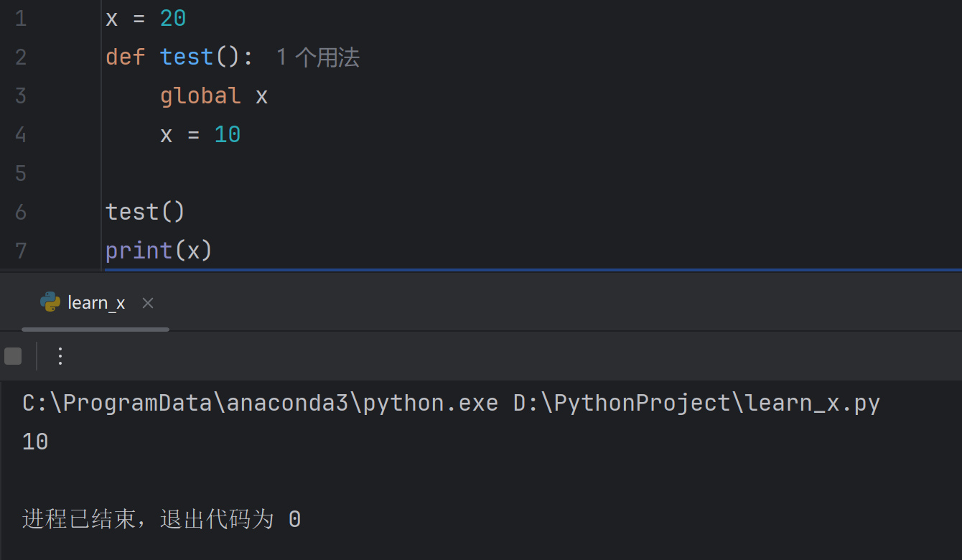The image size is (962, 560).
Task: Click line number 6 in the gutter
Action: click(x=20, y=213)
